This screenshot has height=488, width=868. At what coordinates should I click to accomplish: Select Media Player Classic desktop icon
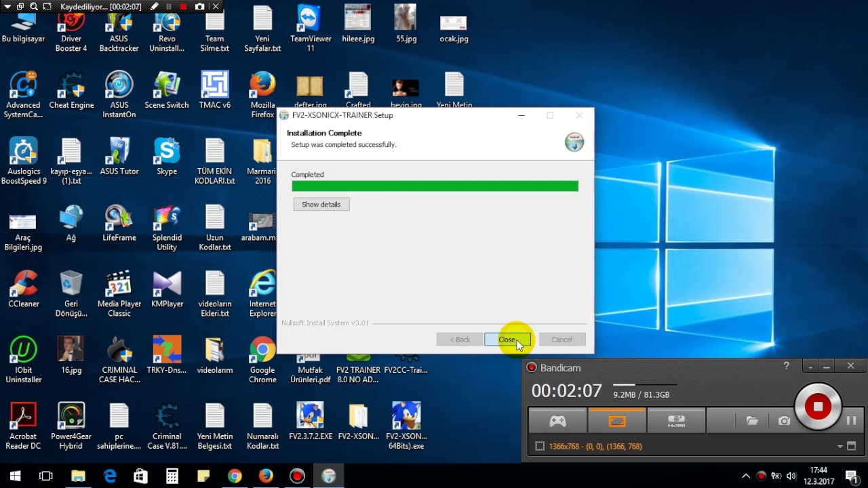[x=119, y=294]
